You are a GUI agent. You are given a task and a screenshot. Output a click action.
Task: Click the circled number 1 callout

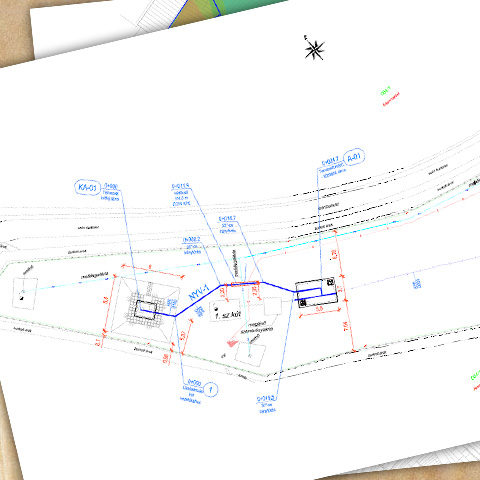point(210,389)
